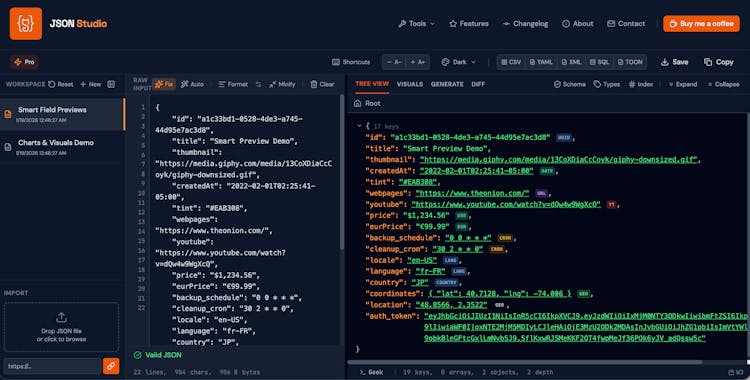750x380 pixels.
Task: Click the location 48.8566, 2.3522 value
Action: point(452,305)
